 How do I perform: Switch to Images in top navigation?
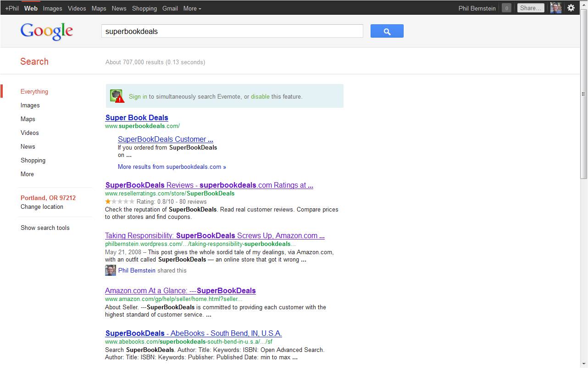coord(52,8)
